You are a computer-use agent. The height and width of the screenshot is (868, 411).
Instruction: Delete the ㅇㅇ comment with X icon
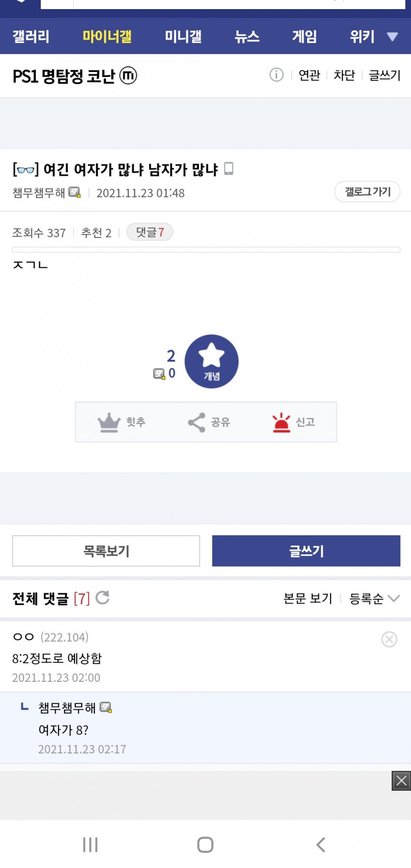(x=389, y=639)
